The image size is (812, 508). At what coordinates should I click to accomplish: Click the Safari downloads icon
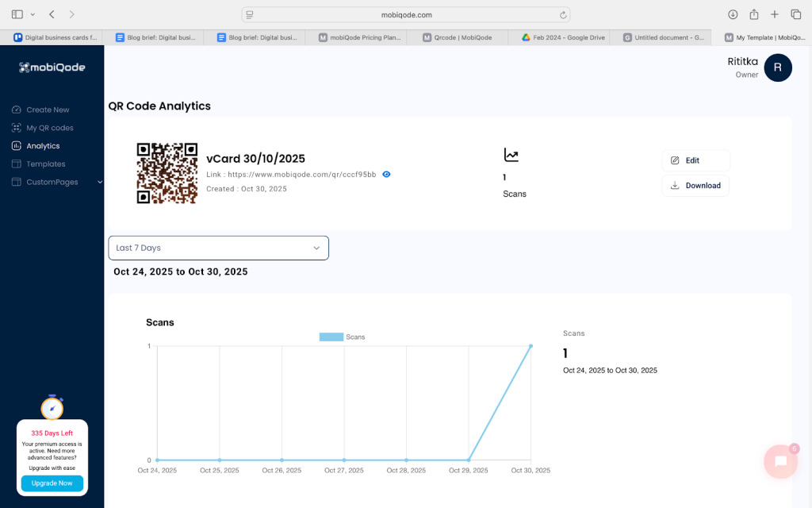(x=733, y=14)
